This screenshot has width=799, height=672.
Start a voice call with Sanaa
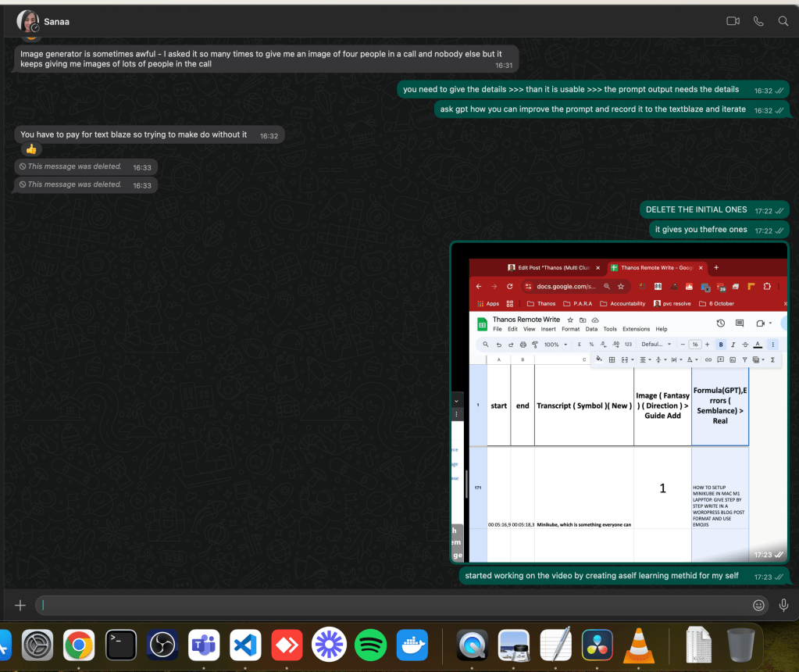coord(758,21)
